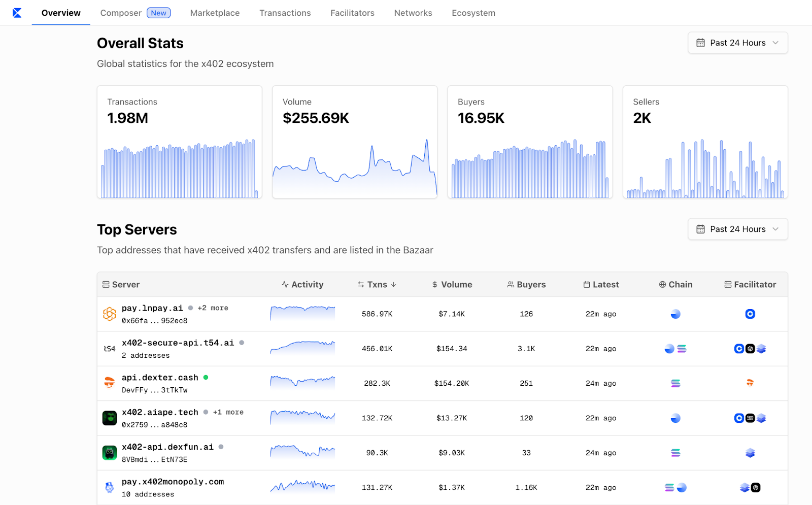The height and width of the screenshot is (505, 812).
Task: Click the Solana chain icon for api.dexter.cash
Action: pyautogui.click(x=675, y=384)
